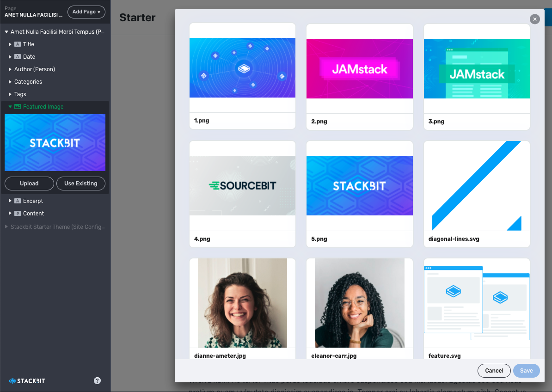Save the selected image

[526, 371]
